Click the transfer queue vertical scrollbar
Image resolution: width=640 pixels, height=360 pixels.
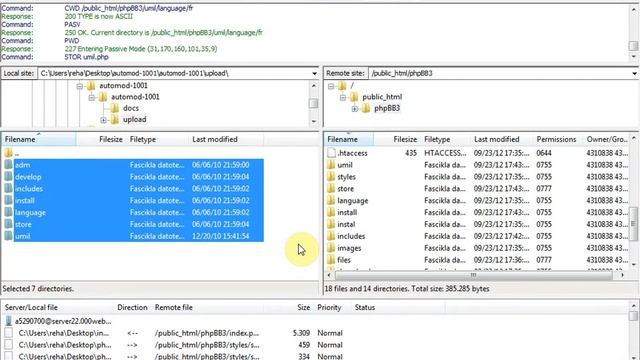633,331
